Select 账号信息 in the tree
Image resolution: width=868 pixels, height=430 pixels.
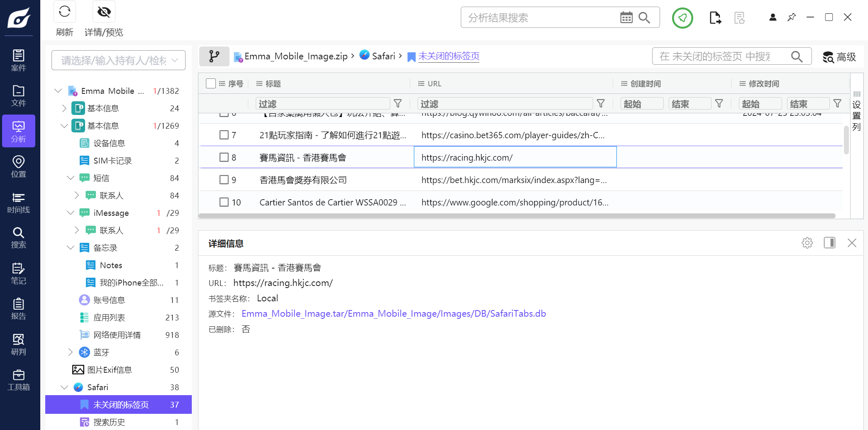pos(109,300)
